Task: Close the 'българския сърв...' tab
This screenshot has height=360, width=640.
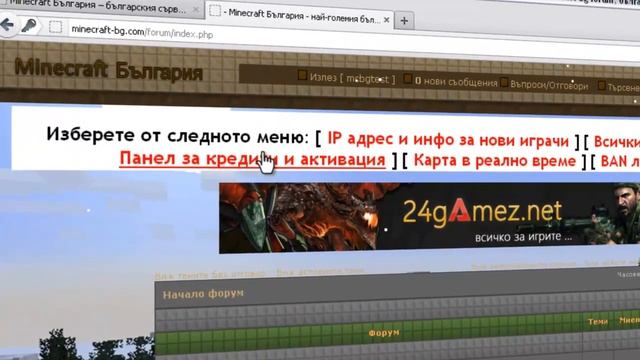Action: pyautogui.click(x=196, y=9)
